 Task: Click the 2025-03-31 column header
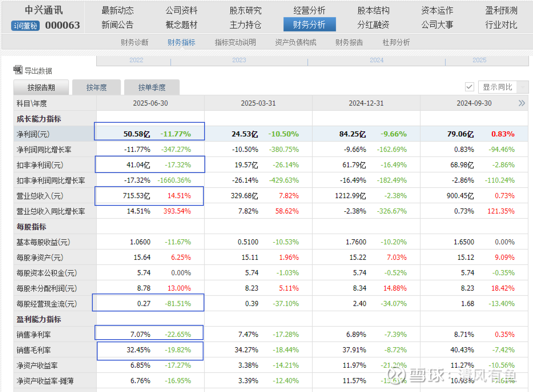[x=258, y=103]
